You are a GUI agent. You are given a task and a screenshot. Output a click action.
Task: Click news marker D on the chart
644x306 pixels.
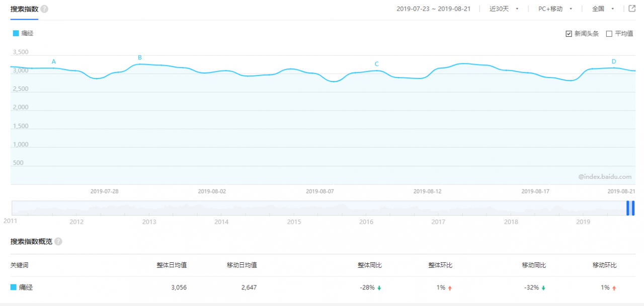pyautogui.click(x=614, y=62)
